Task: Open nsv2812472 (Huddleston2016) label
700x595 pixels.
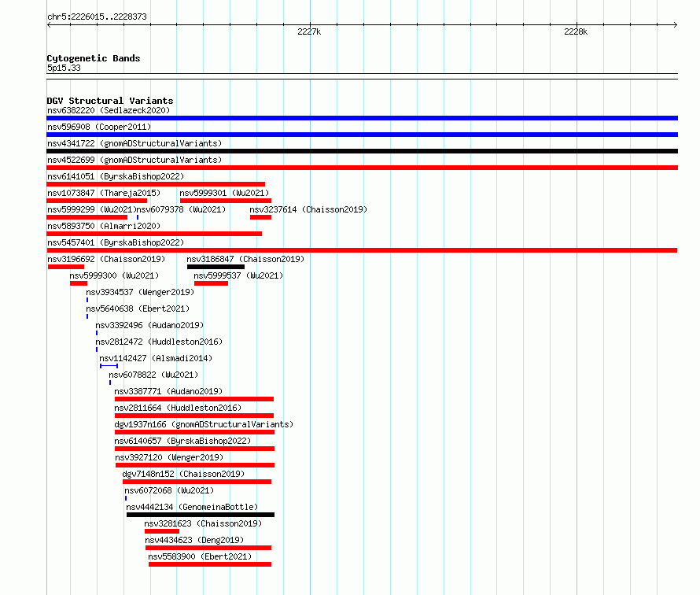Action: pyautogui.click(x=159, y=342)
